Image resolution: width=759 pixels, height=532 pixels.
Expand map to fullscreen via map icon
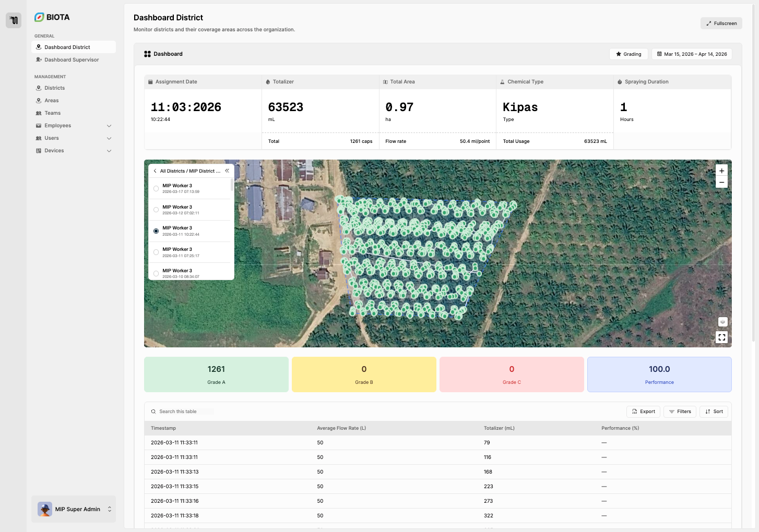tap(721, 337)
